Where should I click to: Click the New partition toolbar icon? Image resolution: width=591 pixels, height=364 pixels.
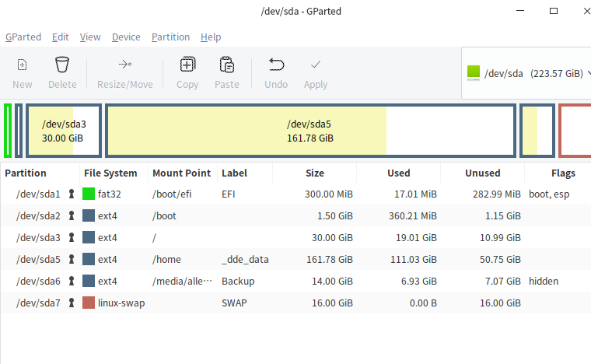click(x=23, y=65)
